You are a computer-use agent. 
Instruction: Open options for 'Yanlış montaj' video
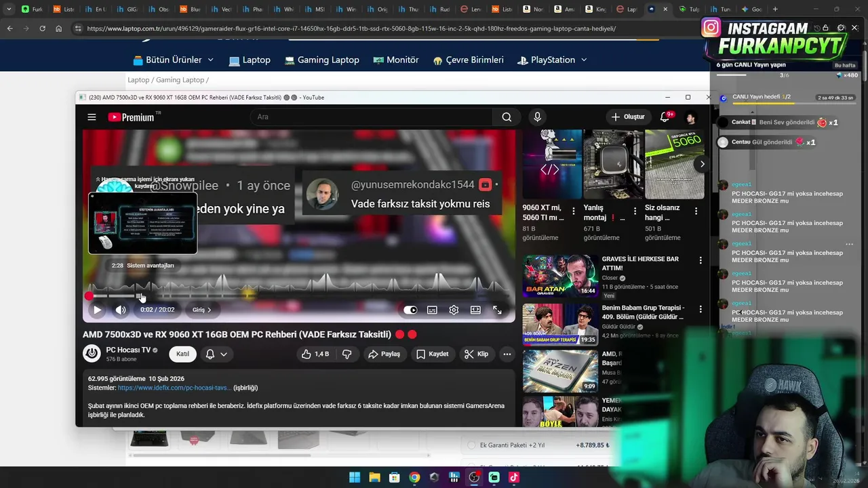point(635,211)
